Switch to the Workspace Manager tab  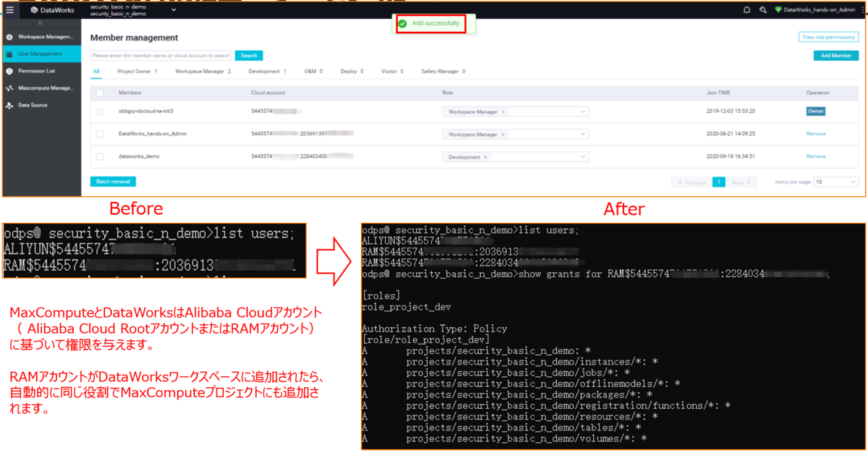click(203, 71)
